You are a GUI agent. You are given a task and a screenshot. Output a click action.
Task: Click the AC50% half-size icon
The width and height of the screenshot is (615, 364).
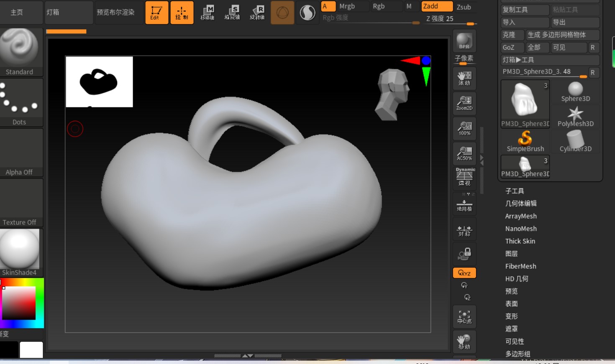464,153
